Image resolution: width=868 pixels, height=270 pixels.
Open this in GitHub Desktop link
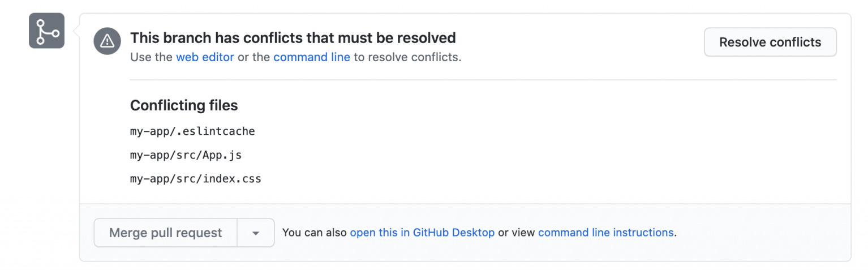coord(422,233)
